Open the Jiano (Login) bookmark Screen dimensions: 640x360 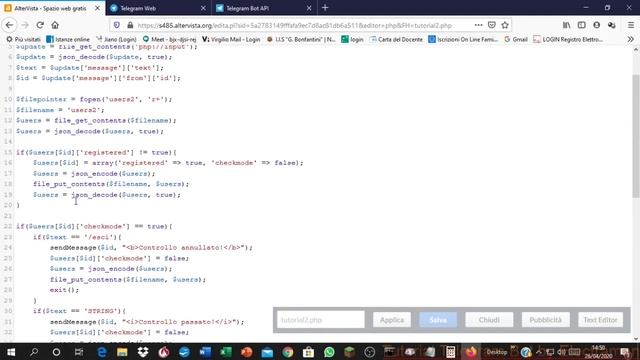click(x=116, y=39)
